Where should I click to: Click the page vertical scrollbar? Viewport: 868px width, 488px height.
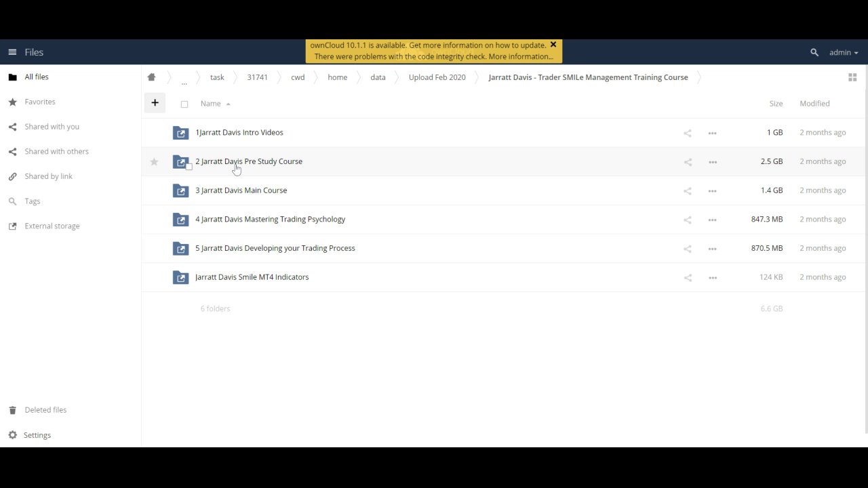coord(866,249)
